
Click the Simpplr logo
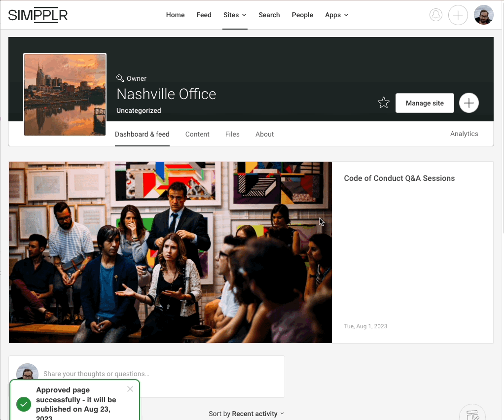pos(38,15)
